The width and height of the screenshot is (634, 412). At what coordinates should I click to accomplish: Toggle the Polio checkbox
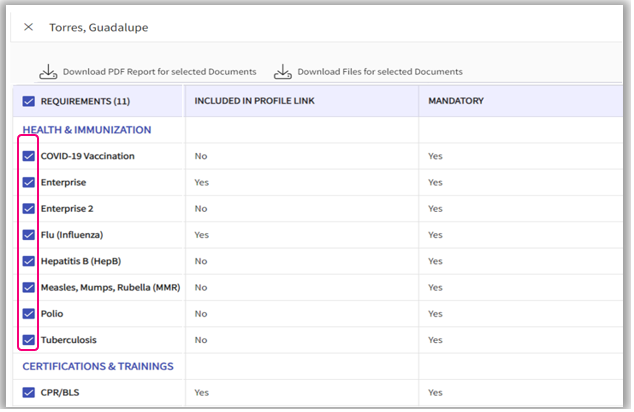click(x=28, y=313)
